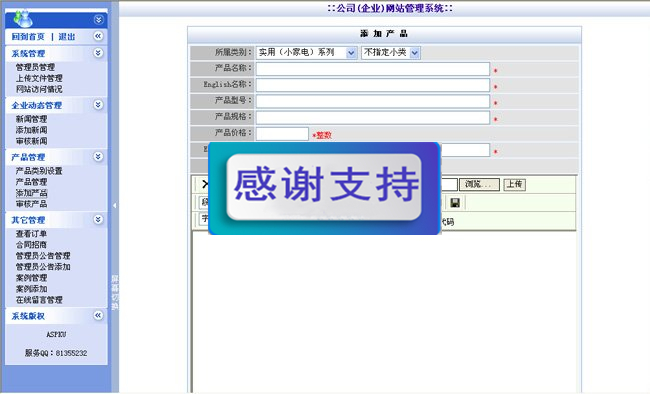Click the 系统版权 section title
Screen dimensions: 650x394
pos(28,316)
